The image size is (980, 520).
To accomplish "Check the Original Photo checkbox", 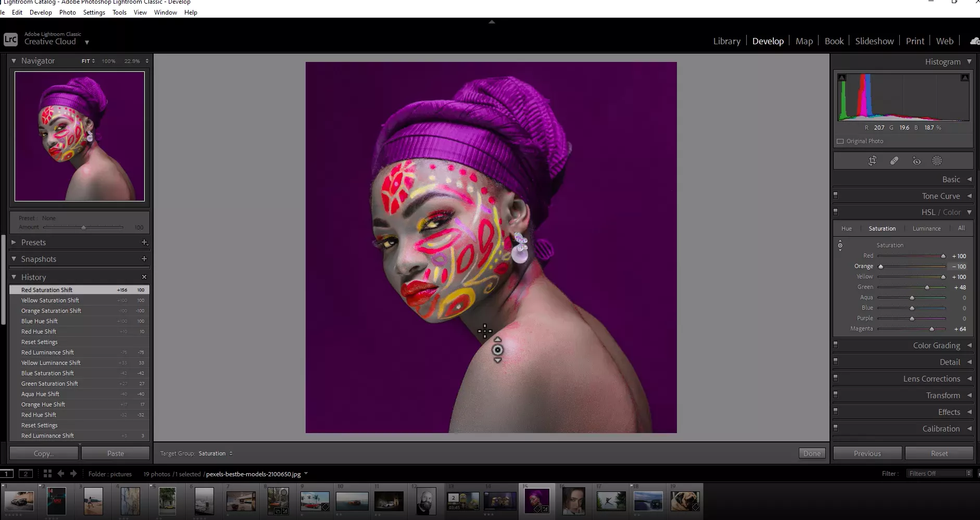I will point(840,141).
